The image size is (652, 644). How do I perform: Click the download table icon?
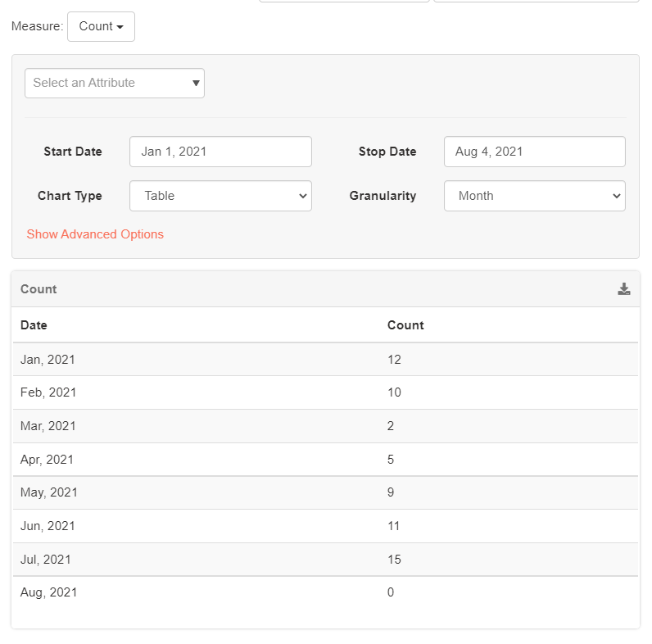pyautogui.click(x=624, y=289)
